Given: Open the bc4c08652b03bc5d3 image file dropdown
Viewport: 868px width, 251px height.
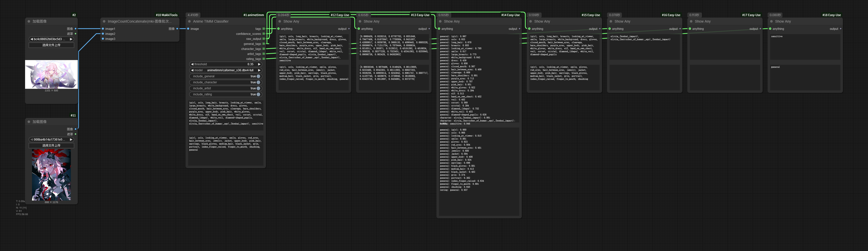Looking at the screenshot, I should point(51,39).
